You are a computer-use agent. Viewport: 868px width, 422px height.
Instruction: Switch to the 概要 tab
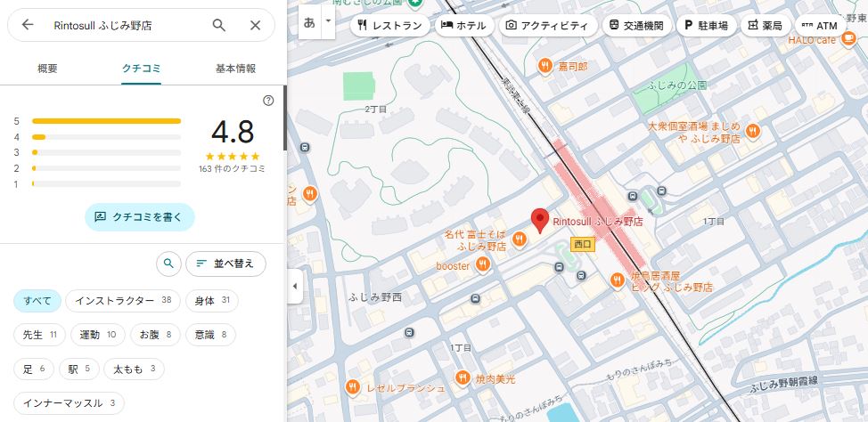tap(47, 69)
